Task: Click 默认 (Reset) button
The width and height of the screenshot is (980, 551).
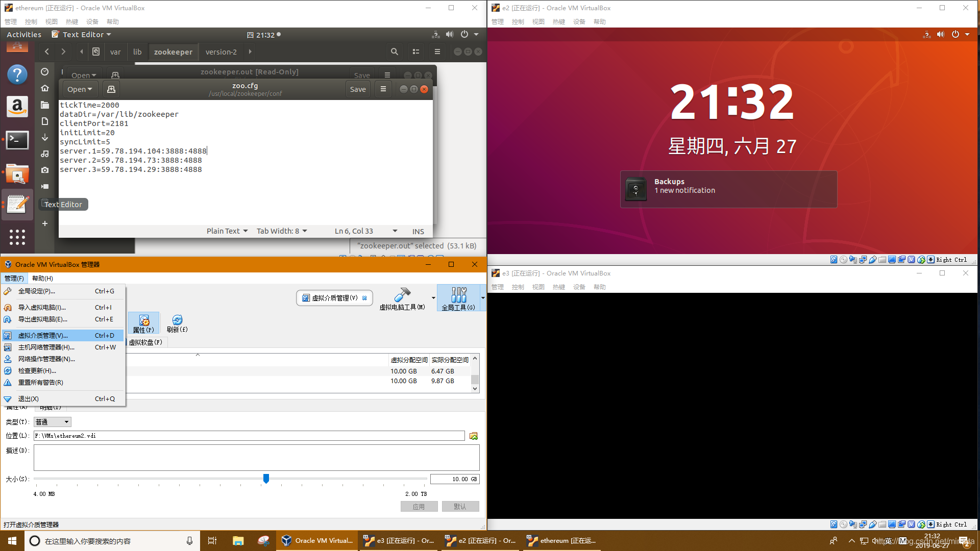Action: point(460,507)
